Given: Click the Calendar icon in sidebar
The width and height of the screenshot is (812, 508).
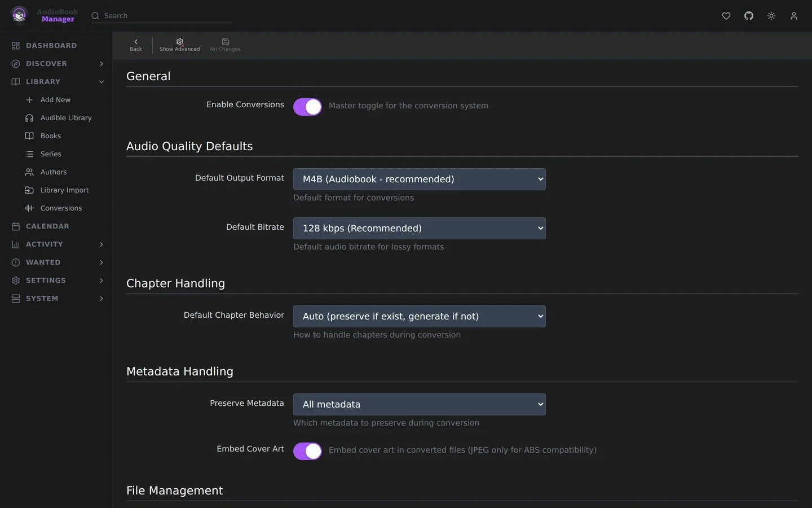Looking at the screenshot, I should tap(16, 226).
